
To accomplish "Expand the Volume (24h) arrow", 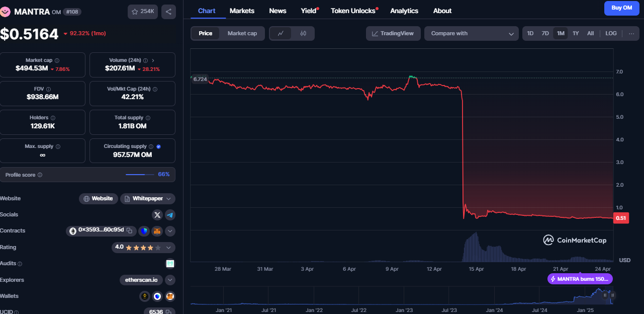I will click(x=153, y=60).
